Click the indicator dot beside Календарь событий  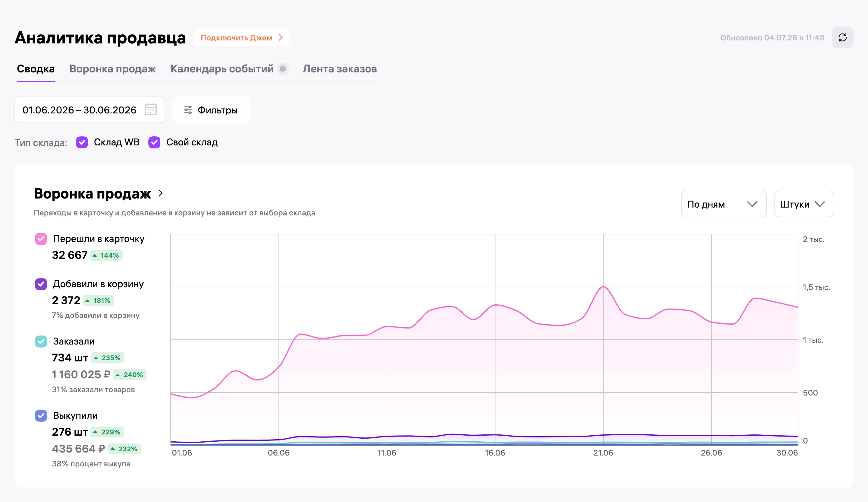pos(282,69)
